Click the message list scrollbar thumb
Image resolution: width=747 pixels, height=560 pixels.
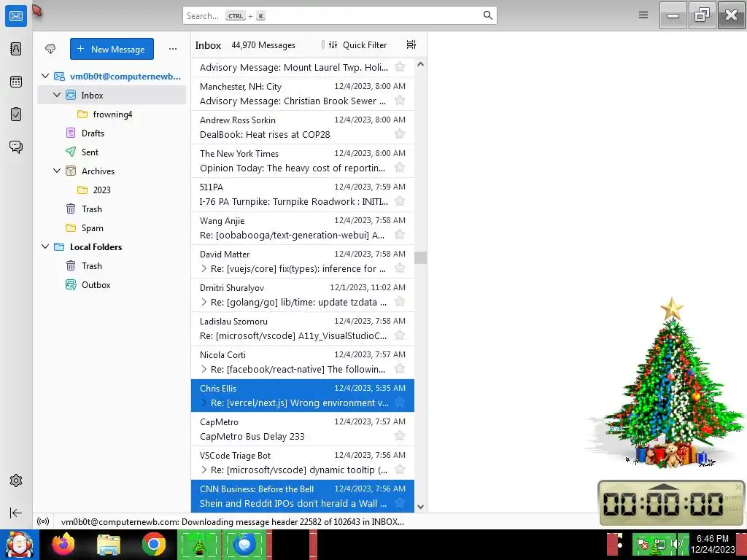click(421, 257)
